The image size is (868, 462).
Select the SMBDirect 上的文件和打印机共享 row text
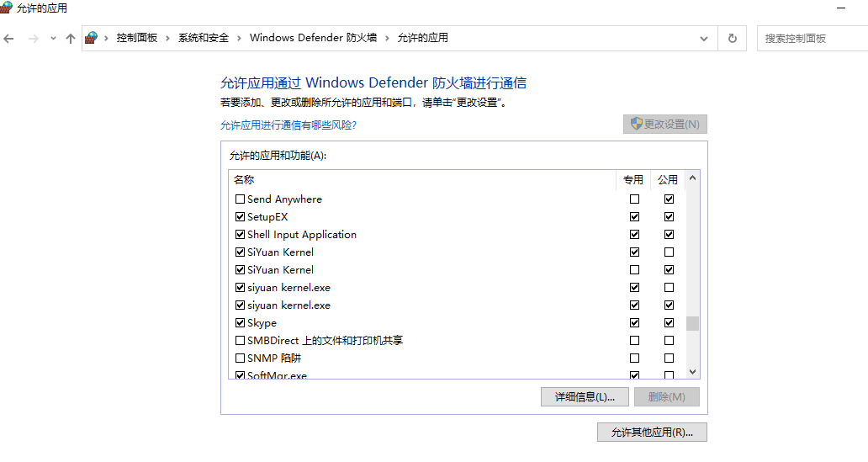pos(325,341)
